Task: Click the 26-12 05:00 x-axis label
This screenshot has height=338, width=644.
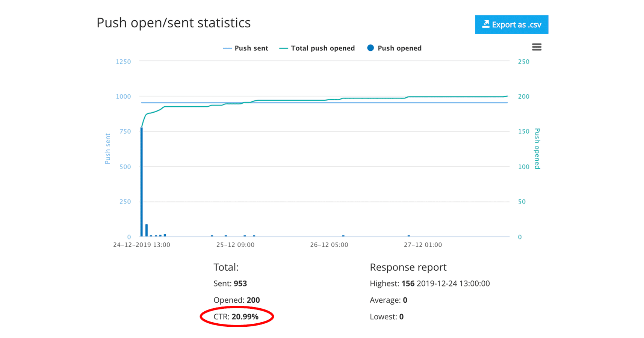Action: (329, 245)
